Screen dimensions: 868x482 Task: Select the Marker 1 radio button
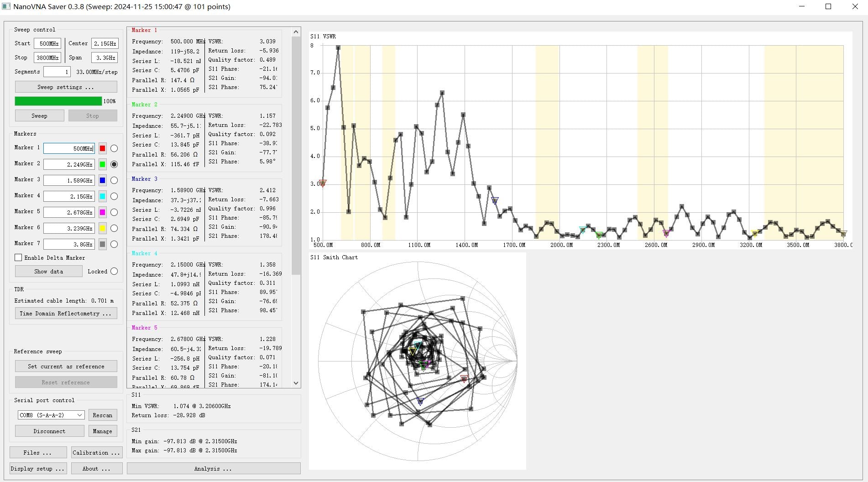click(114, 148)
